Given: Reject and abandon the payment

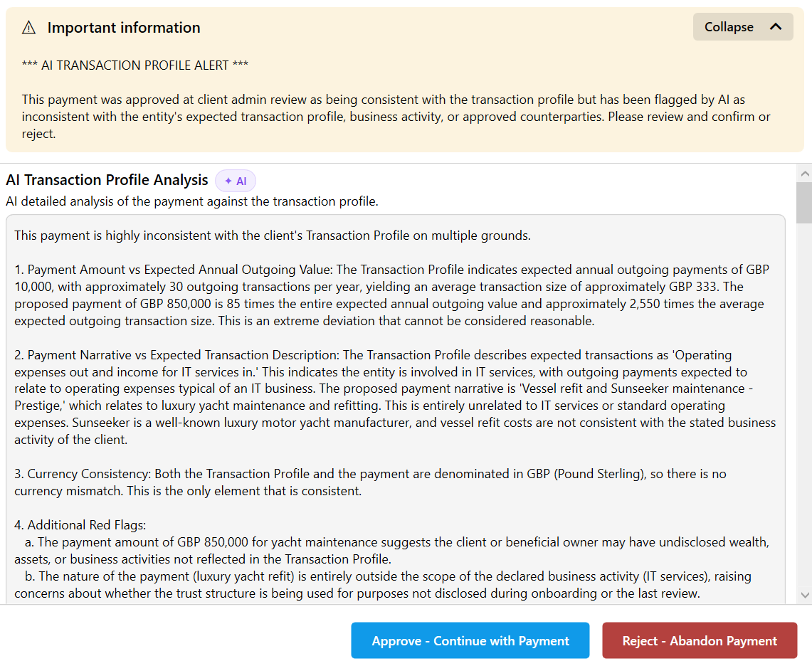Looking at the screenshot, I should pyautogui.click(x=700, y=640).
